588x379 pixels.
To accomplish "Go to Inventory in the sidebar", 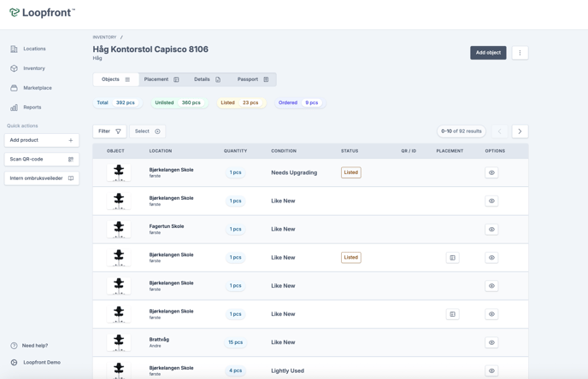I will click(x=34, y=68).
